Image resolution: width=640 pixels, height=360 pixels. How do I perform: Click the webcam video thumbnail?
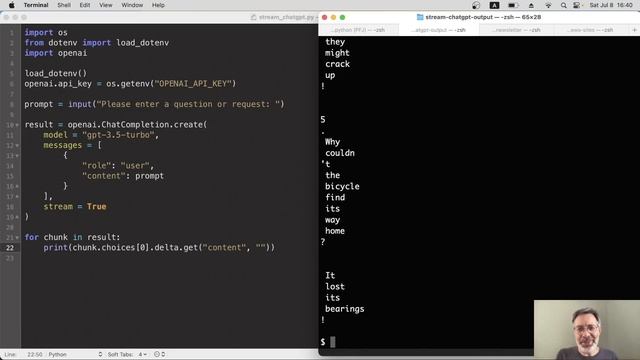coord(587,330)
